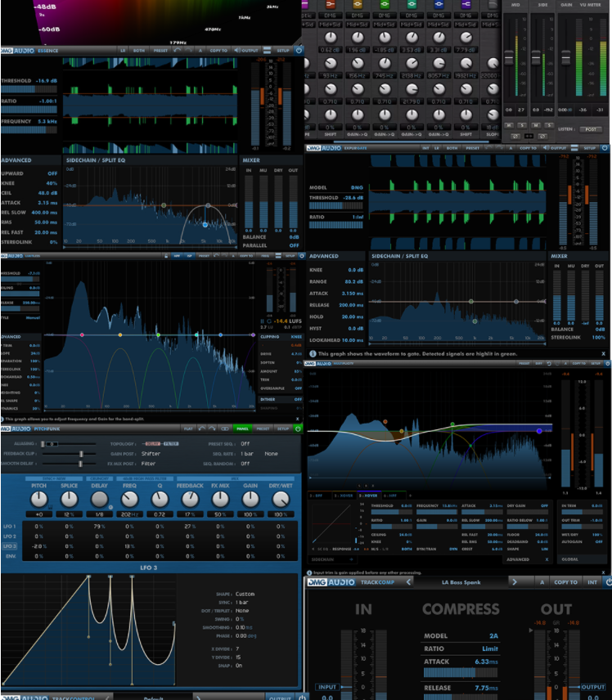Screen dimensions: 612x700
Task: Click the Essence RATIO slider bar
Action: tap(29, 110)
